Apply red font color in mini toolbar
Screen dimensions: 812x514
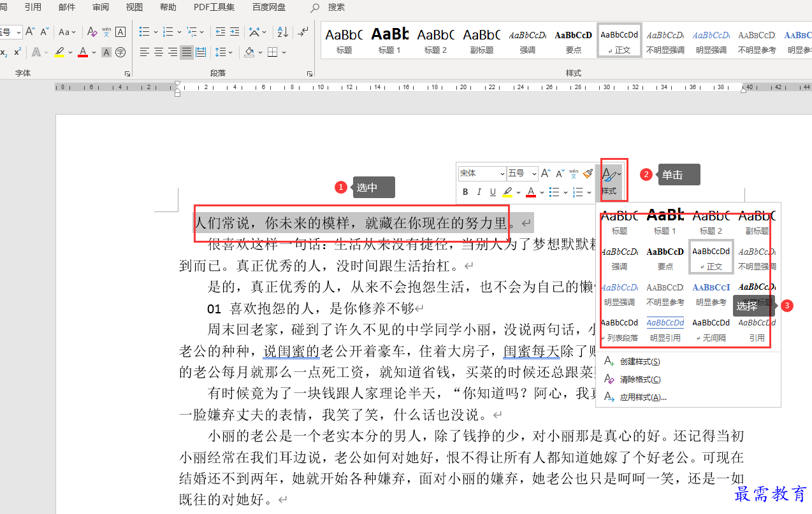[x=531, y=192]
